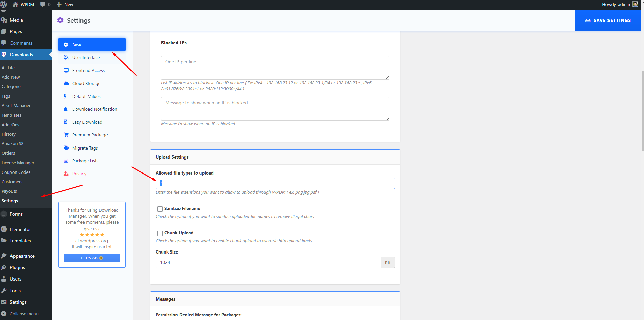This screenshot has height=320, width=644.
Task: Click the Appearance brush icon
Action: point(4,256)
